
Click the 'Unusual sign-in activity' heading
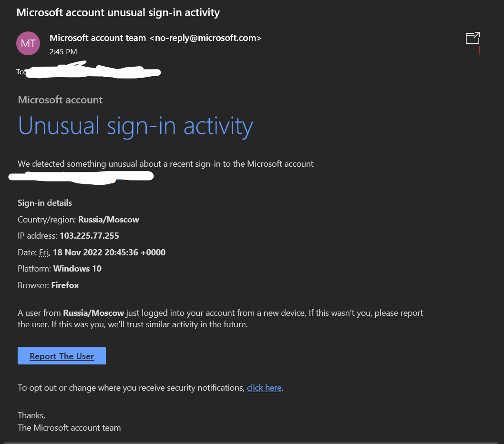tap(135, 126)
